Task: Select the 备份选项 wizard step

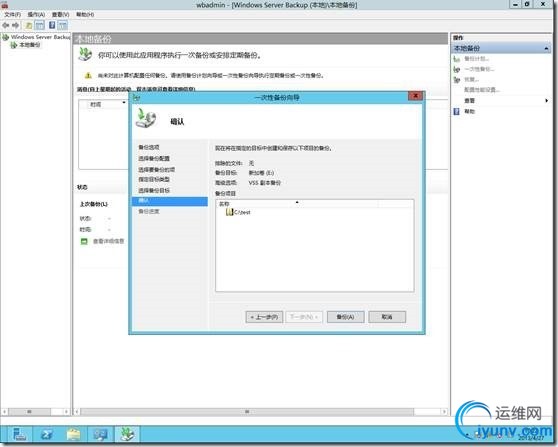Action: coord(149,147)
